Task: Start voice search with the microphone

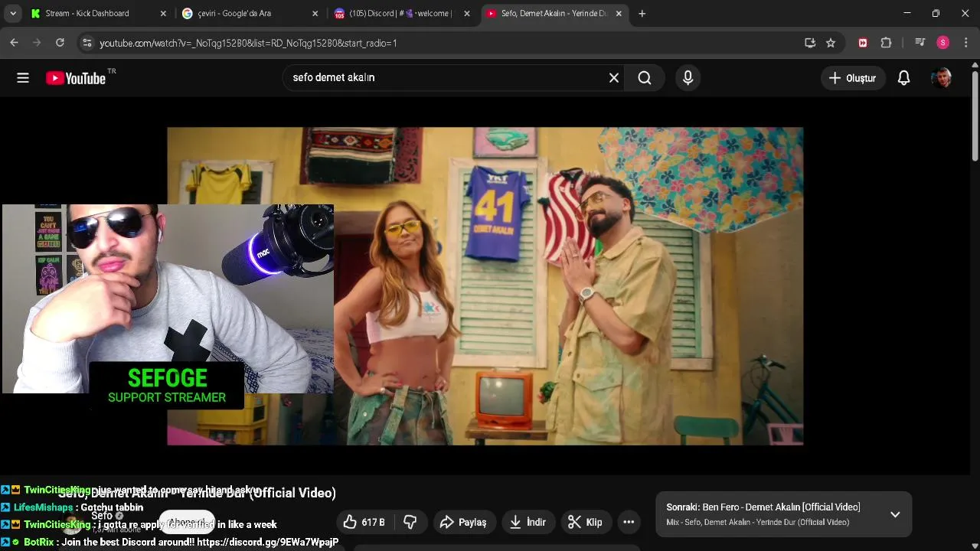Action: 688,77
